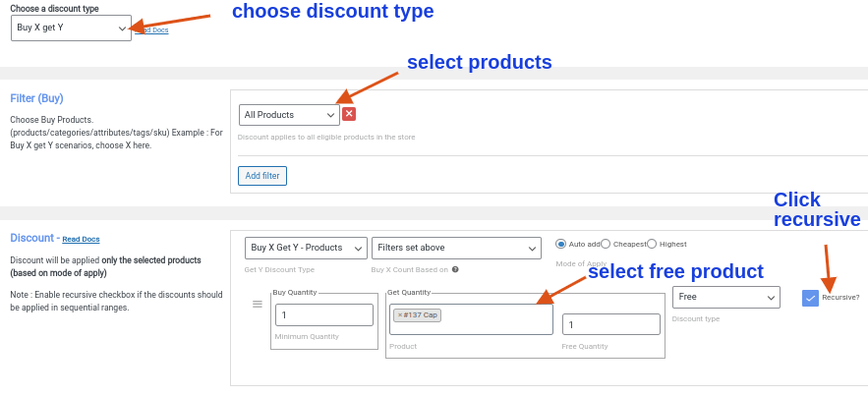The width and height of the screenshot is (868, 396).
Task: Open Read Docs link beside discount type
Action: (151, 30)
